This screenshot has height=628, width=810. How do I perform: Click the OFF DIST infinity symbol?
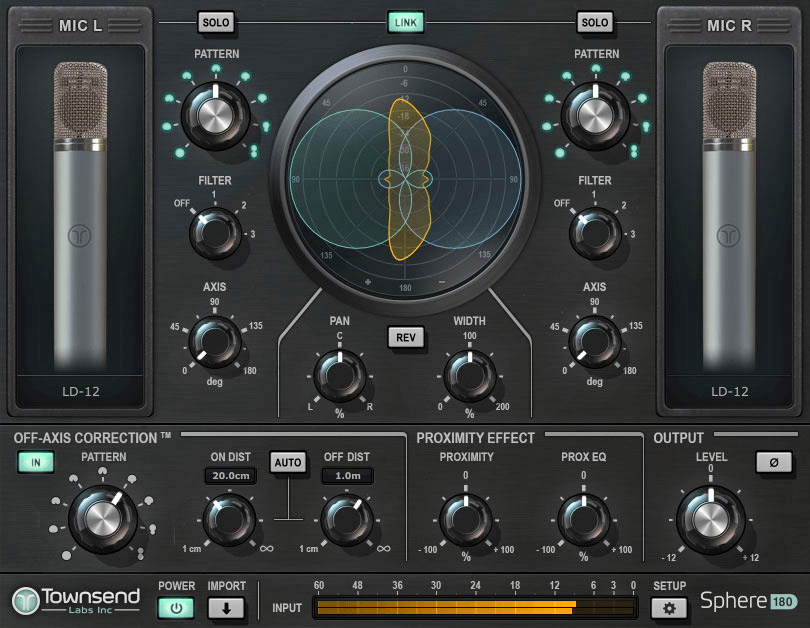[x=383, y=548]
